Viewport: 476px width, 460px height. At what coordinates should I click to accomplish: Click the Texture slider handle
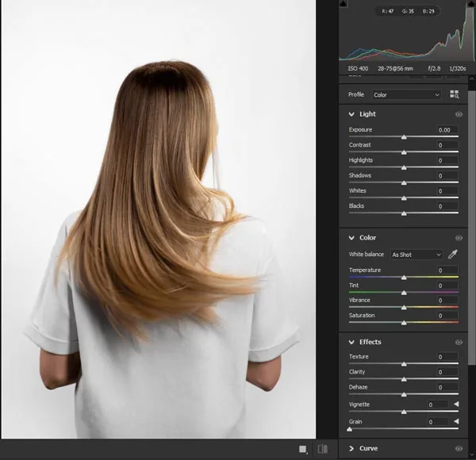pyautogui.click(x=404, y=364)
